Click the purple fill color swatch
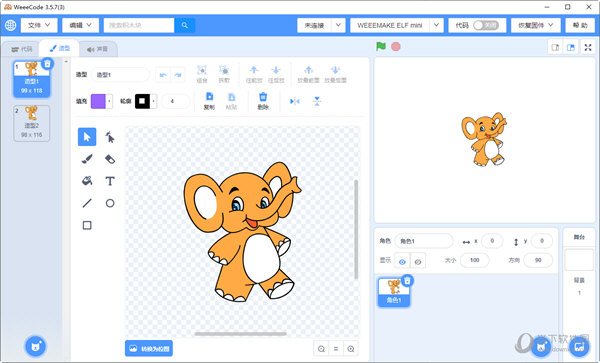The height and width of the screenshot is (363, 600). [x=98, y=101]
